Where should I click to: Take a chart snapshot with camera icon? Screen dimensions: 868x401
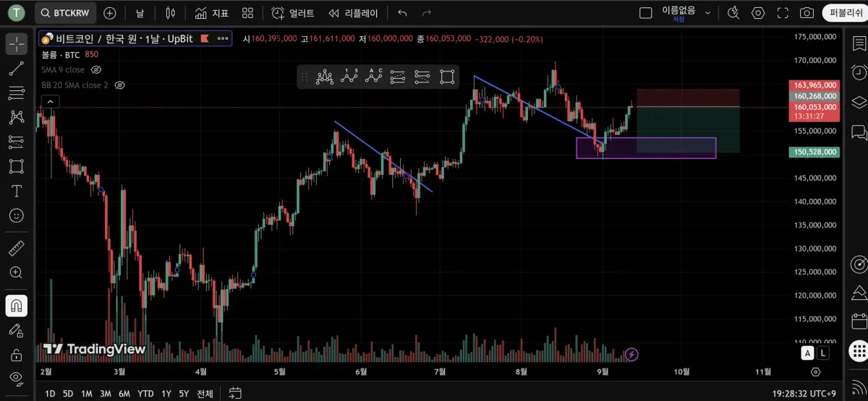point(807,13)
